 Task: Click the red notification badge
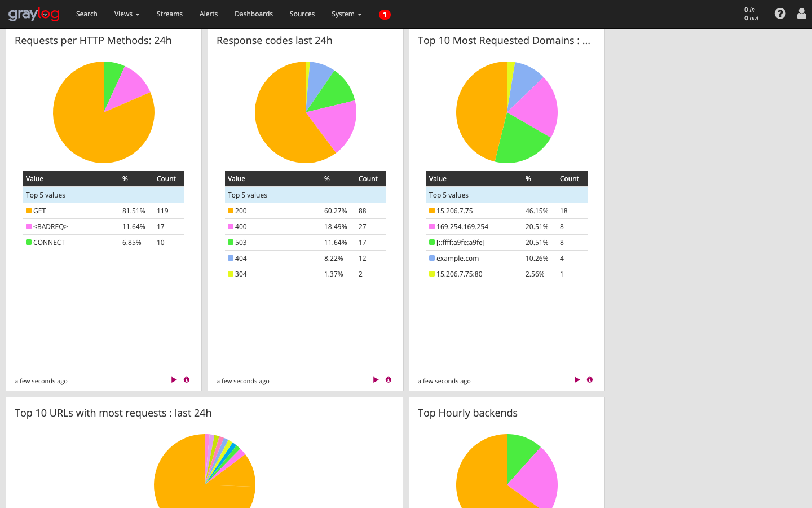pos(385,15)
